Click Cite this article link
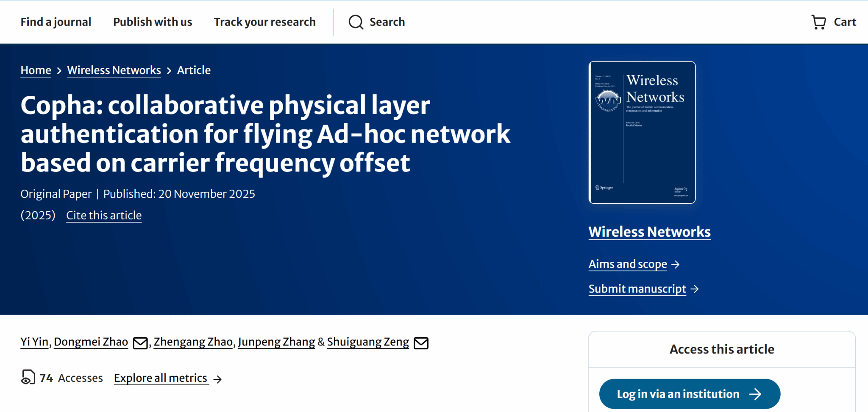 coord(104,216)
